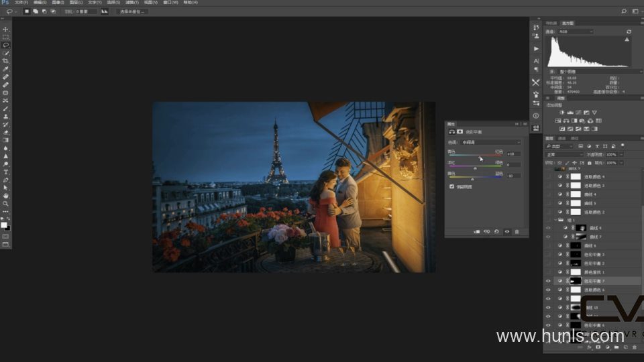Select the 颜色查找 1 layer
The width and height of the screenshot is (644, 362).
pyautogui.click(x=594, y=272)
